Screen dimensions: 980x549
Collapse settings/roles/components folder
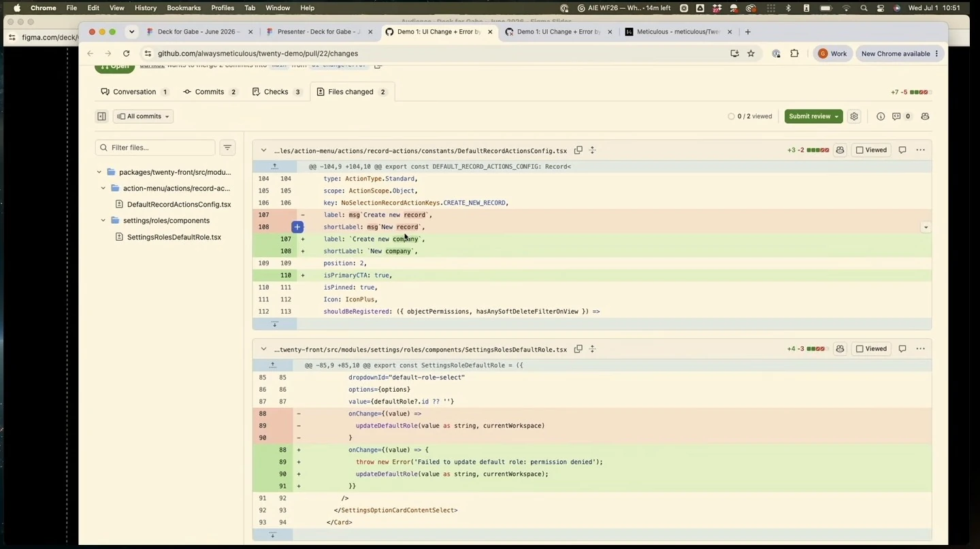click(103, 220)
